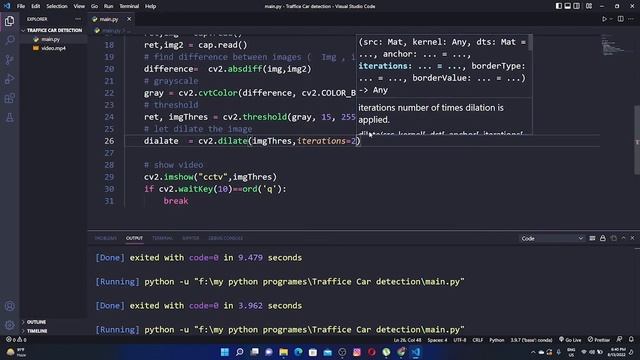Image resolution: width=640 pixels, height=360 pixels.
Task: Click Go Live in status bar
Action: point(570,340)
